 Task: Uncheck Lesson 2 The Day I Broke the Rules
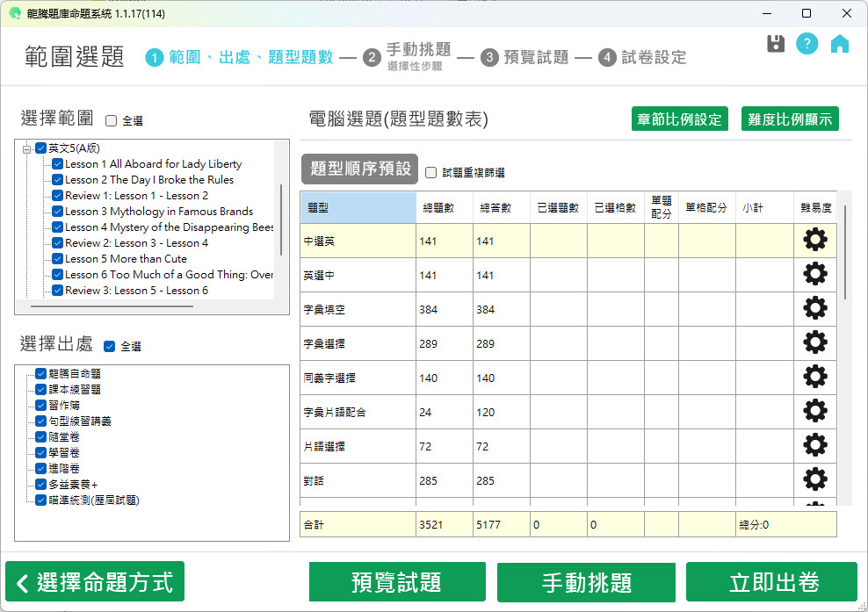57,179
